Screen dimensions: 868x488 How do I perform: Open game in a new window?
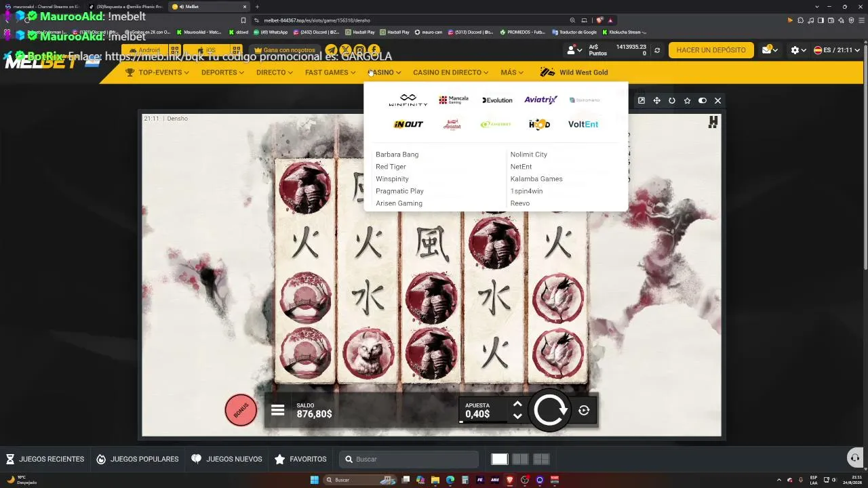pyautogui.click(x=642, y=100)
